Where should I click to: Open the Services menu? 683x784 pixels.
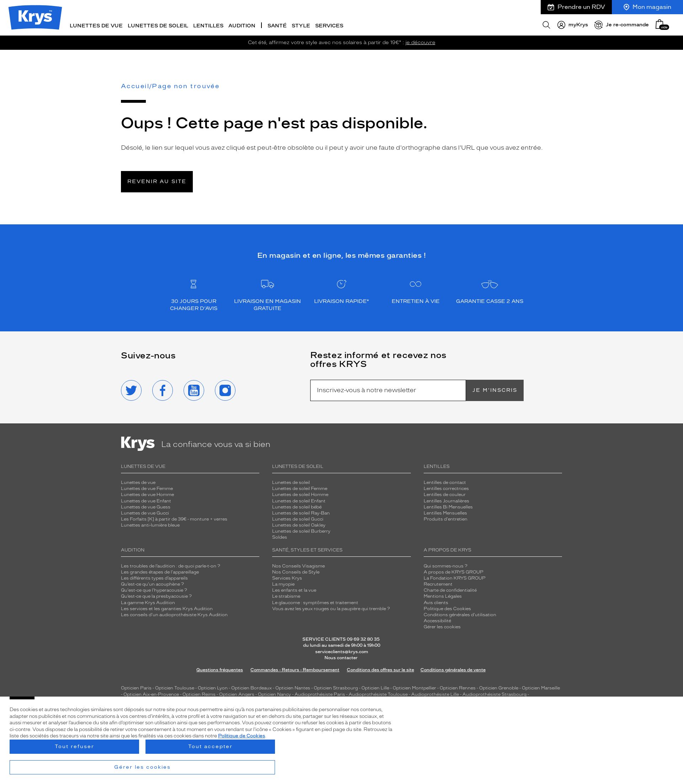[329, 26]
